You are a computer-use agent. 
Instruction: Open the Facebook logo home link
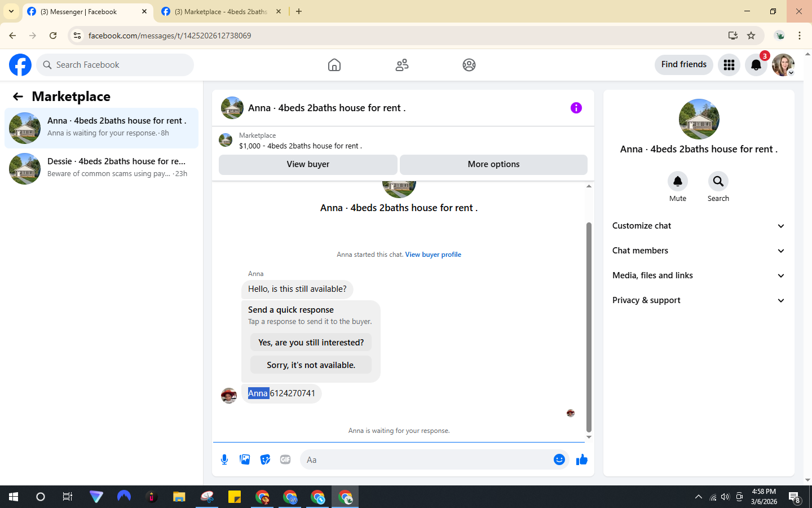click(x=20, y=65)
